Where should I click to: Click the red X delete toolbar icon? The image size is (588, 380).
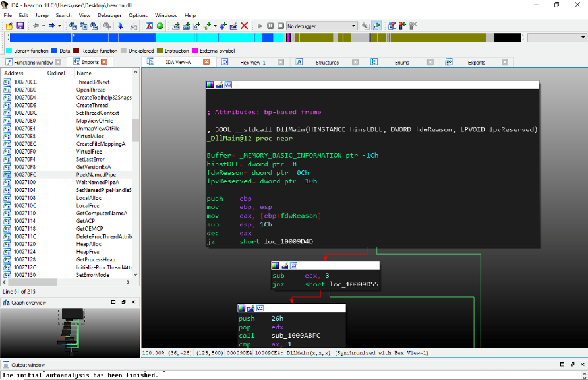click(244, 26)
